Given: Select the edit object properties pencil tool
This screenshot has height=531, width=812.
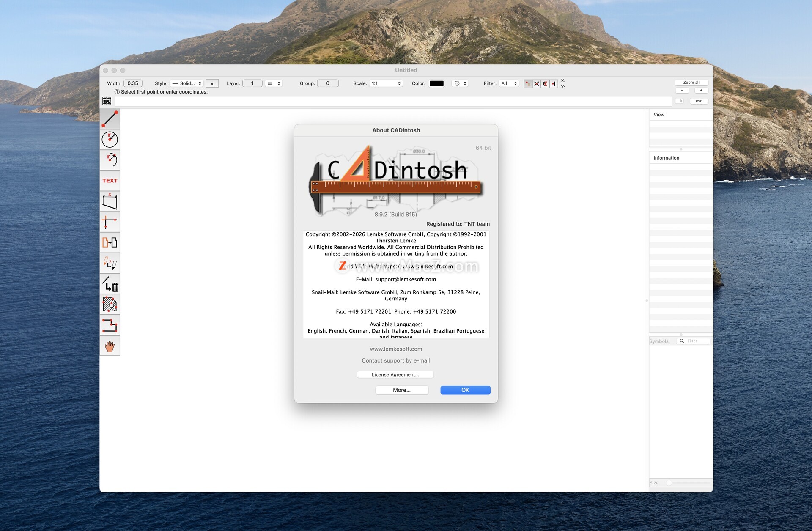Looking at the screenshot, I should point(110,263).
